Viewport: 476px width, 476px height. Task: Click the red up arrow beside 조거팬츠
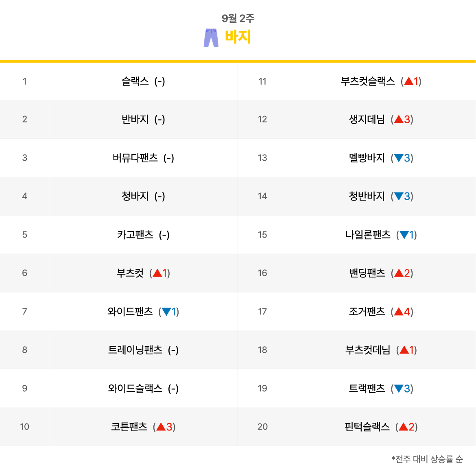point(399,312)
